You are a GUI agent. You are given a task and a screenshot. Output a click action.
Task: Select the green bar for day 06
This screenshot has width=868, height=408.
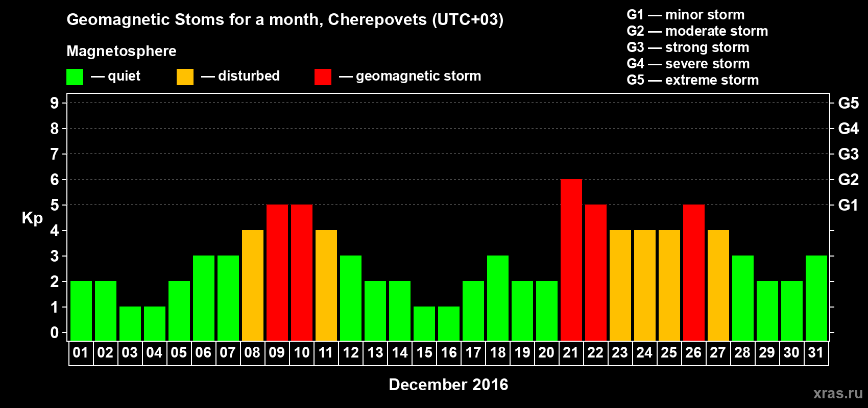coord(204,298)
